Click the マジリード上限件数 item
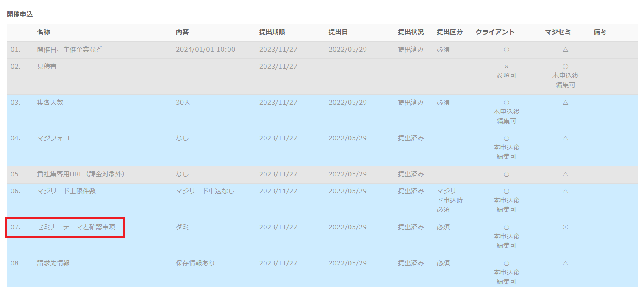 (x=67, y=191)
